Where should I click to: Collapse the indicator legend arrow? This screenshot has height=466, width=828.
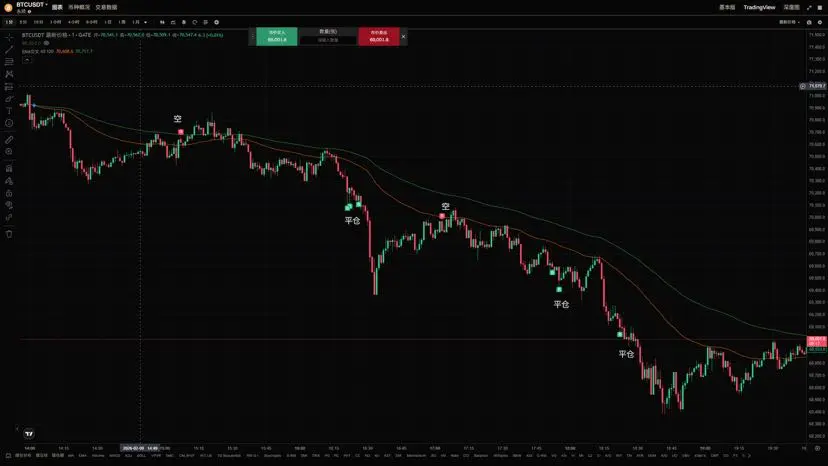(x=26, y=60)
